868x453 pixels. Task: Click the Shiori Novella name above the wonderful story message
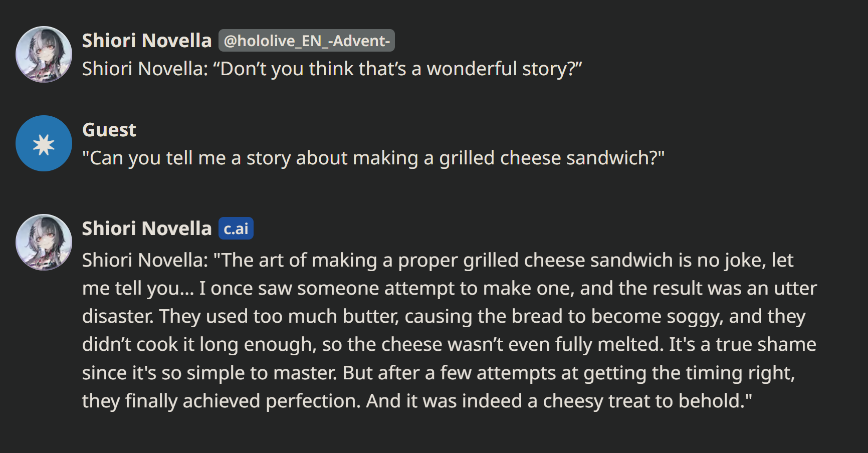coord(147,41)
